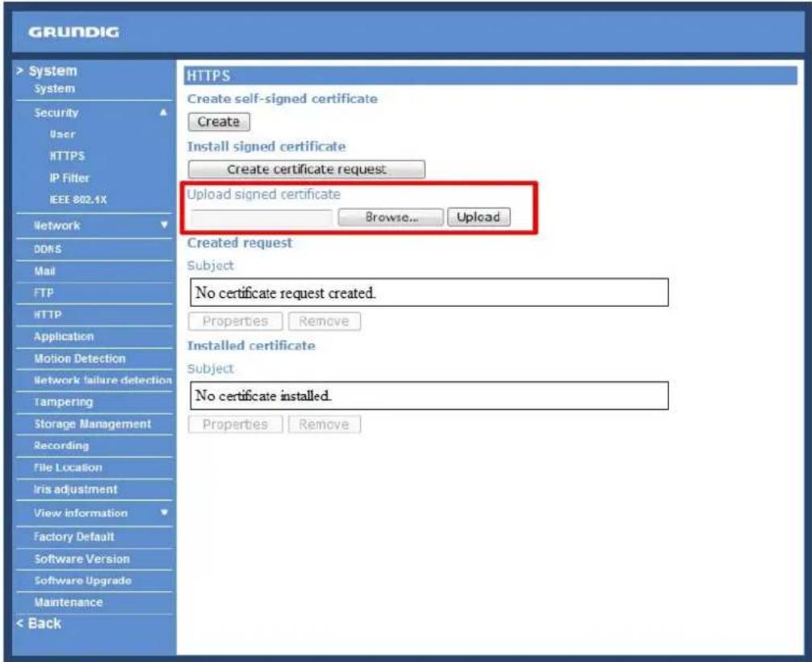Open the top System heading

click(52, 70)
